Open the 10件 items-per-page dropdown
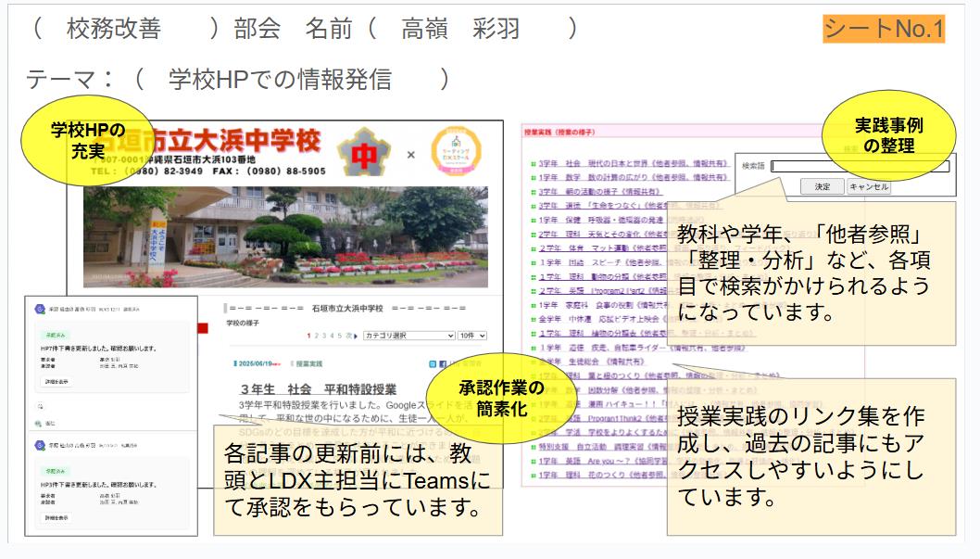 pyautogui.click(x=471, y=336)
